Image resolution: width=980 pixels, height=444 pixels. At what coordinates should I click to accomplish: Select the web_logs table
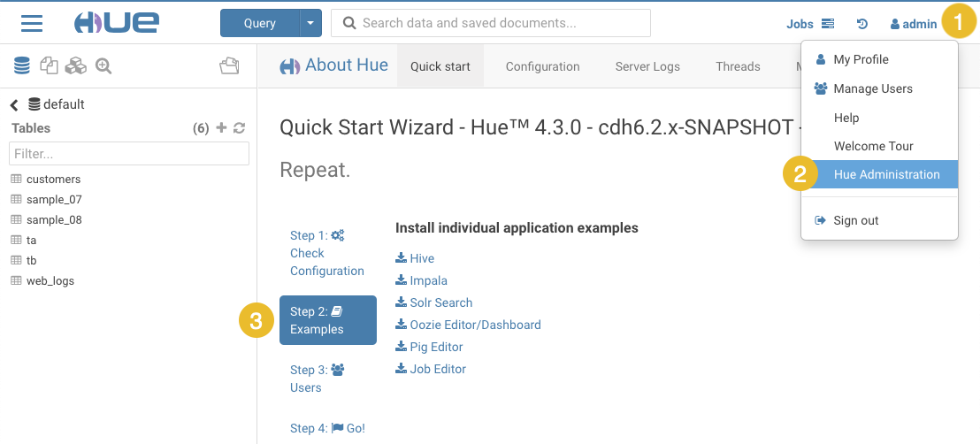point(50,280)
